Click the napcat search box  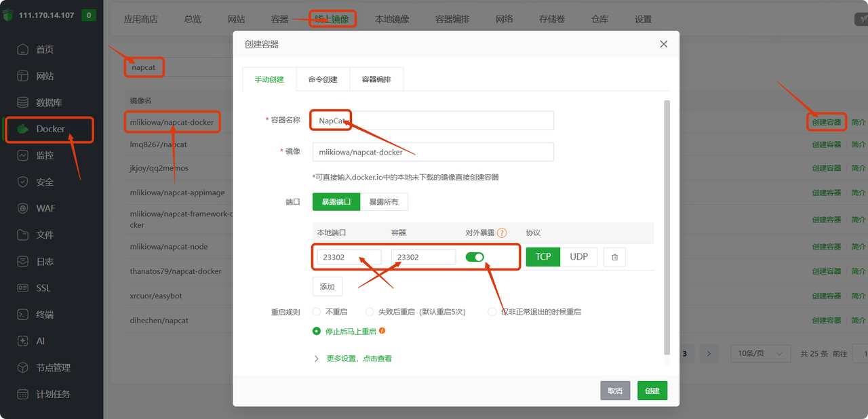(178, 68)
